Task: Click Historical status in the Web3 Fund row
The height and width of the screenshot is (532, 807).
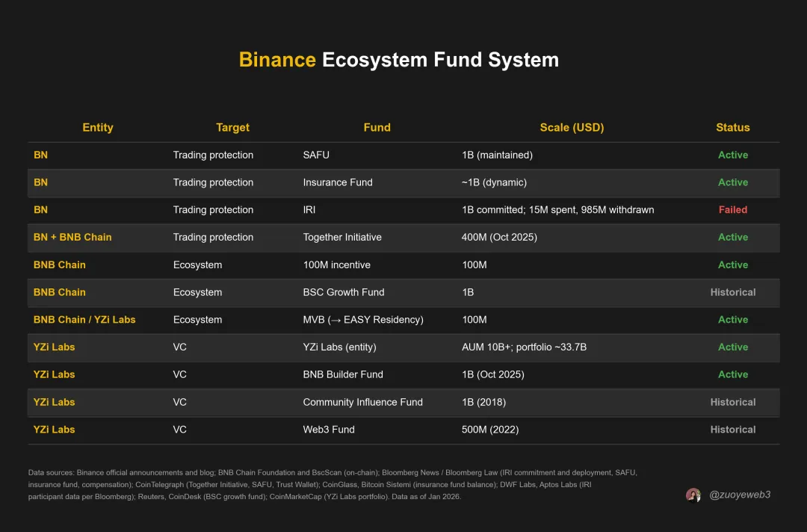Action: coord(732,430)
